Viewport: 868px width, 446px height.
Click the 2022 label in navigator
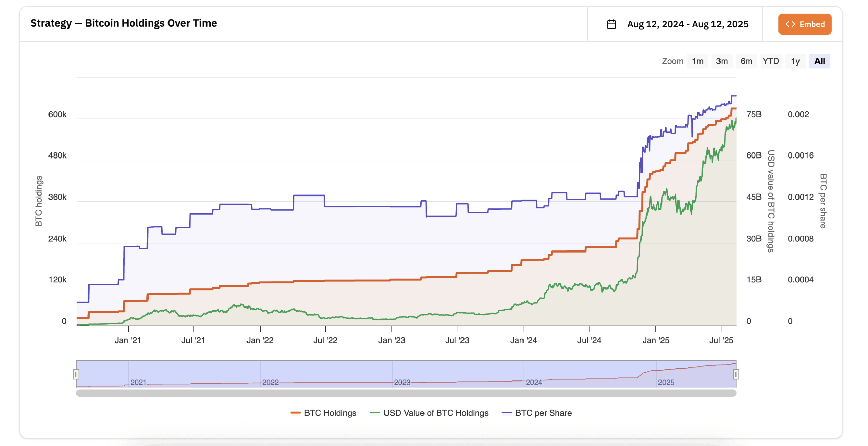click(x=270, y=383)
